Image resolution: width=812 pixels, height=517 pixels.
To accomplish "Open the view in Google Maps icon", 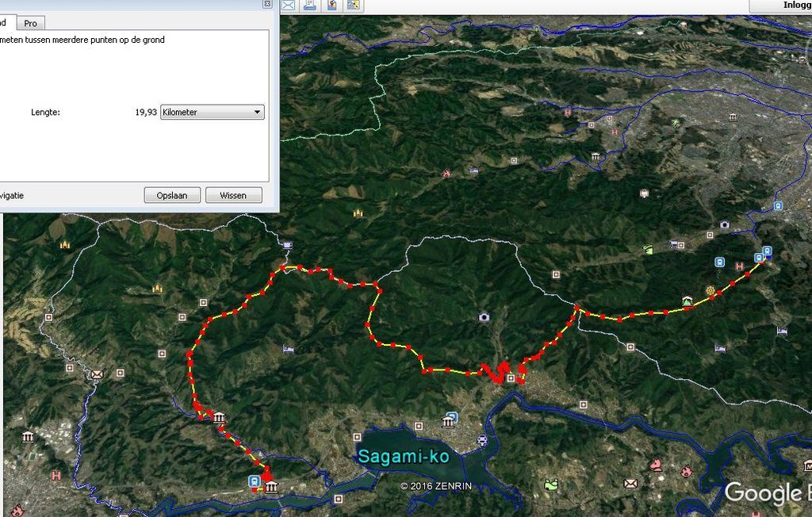I will (332, 6).
